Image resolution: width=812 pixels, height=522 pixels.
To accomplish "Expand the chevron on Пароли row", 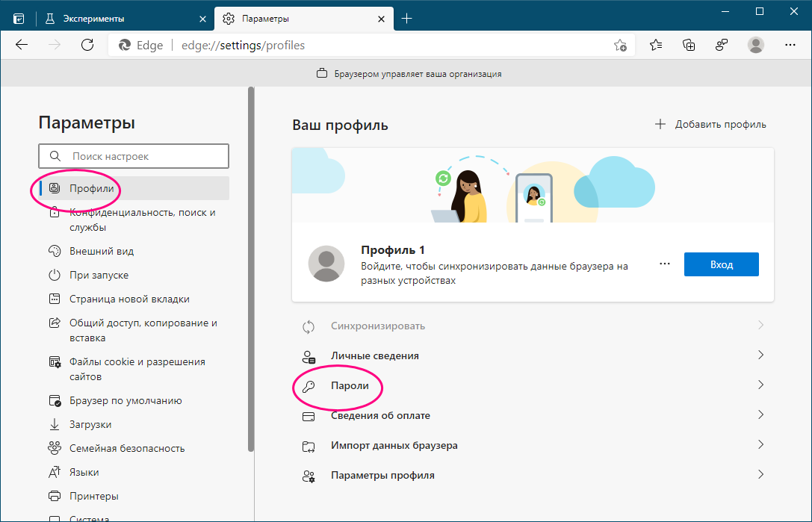I will (760, 385).
